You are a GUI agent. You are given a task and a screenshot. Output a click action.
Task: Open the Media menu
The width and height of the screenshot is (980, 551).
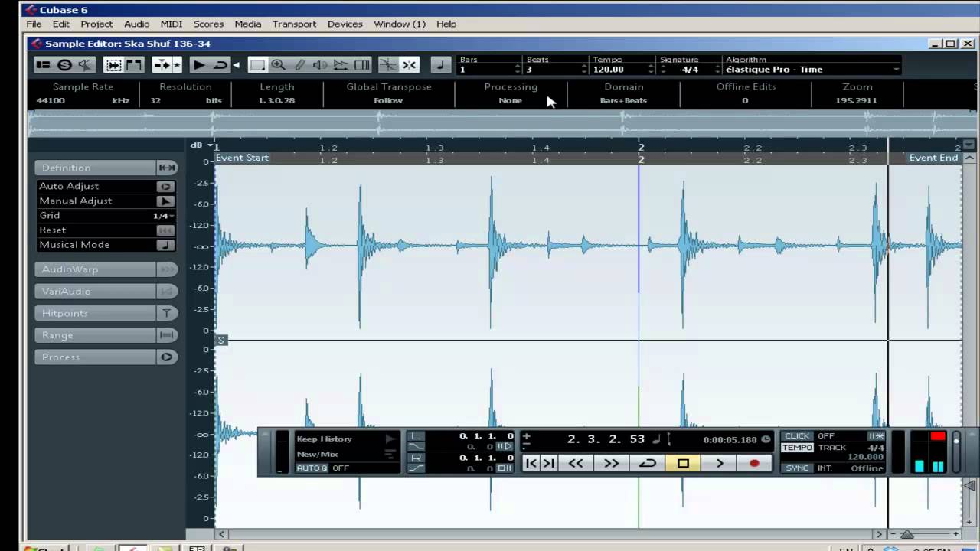point(247,24)
